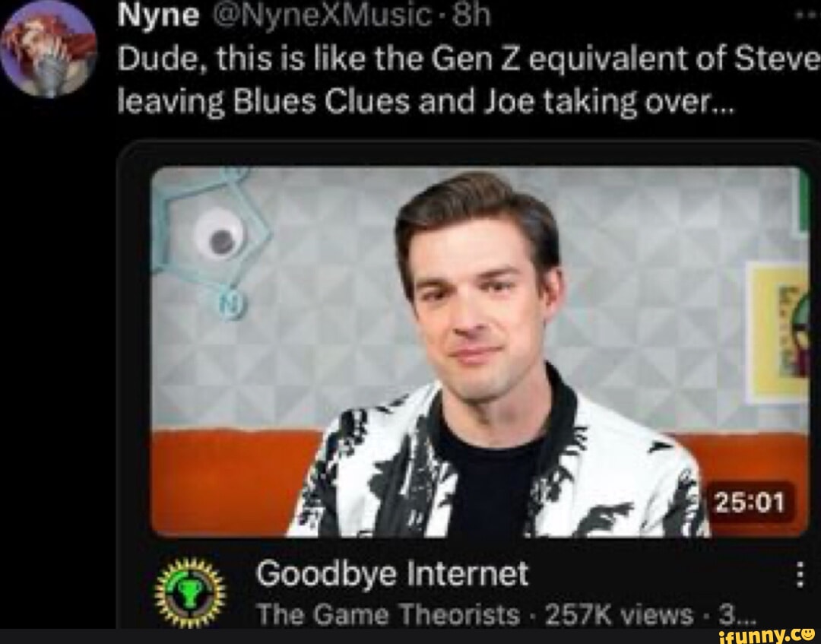
Task: Click the 25:01 video duration badge
Action: pos(750,503)
